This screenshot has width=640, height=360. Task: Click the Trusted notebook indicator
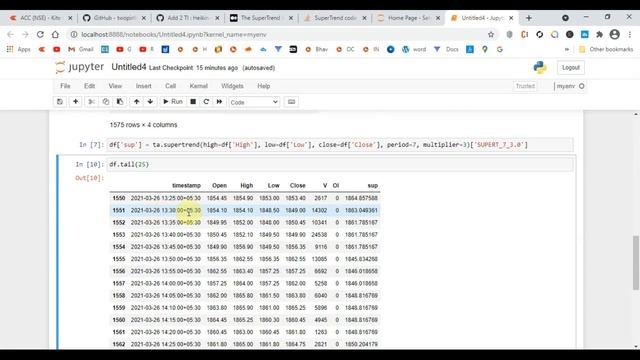525,86
